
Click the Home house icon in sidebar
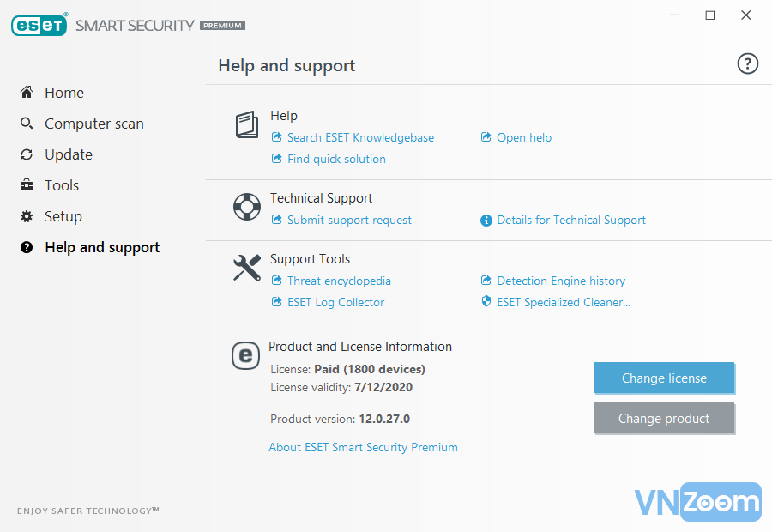pyautogui.click(x=27, y=93)
